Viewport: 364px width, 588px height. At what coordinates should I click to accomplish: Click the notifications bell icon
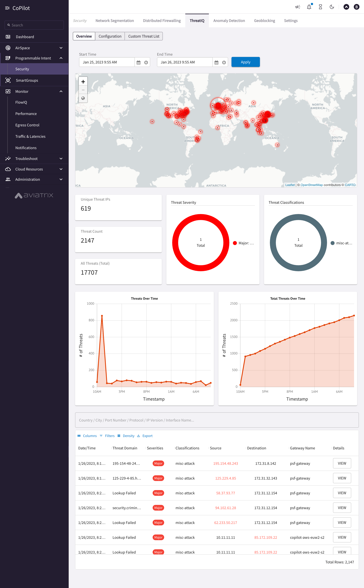pyautogui.click(x=309, y=7)
